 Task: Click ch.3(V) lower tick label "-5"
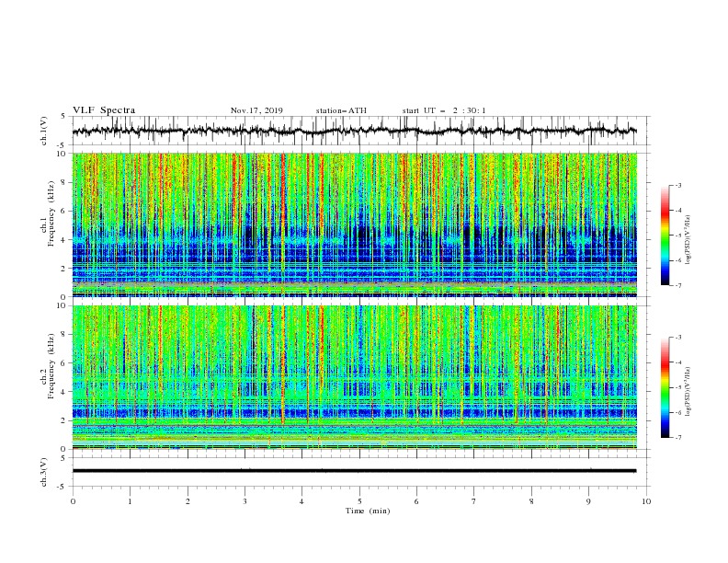click(x=63, y=487)
